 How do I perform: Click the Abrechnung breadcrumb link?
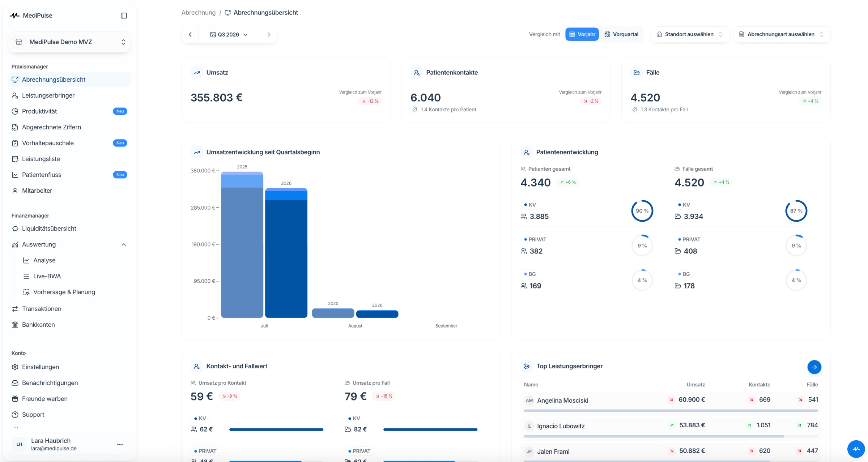coord(199,13)
